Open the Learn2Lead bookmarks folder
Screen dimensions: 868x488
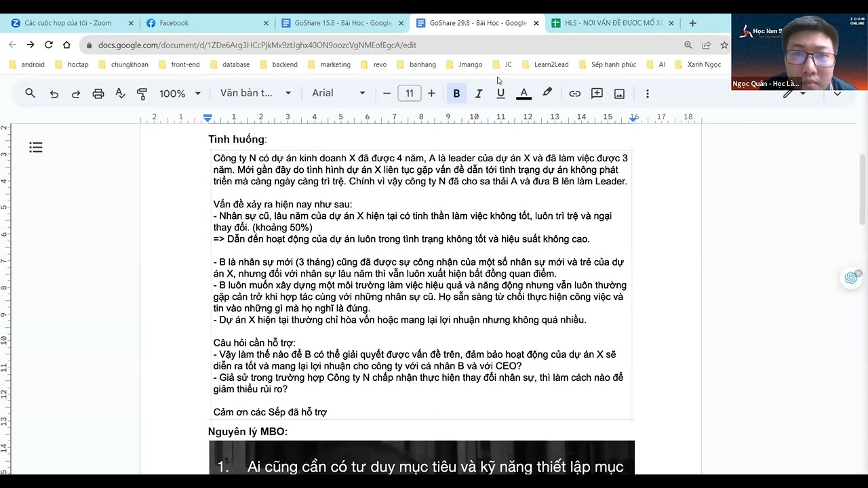[545, 64]
